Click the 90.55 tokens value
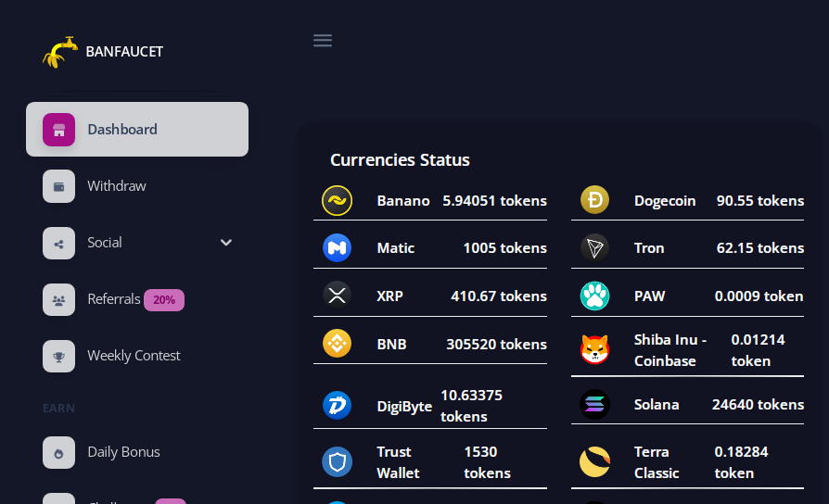The image size is (829, 504). 760,201
